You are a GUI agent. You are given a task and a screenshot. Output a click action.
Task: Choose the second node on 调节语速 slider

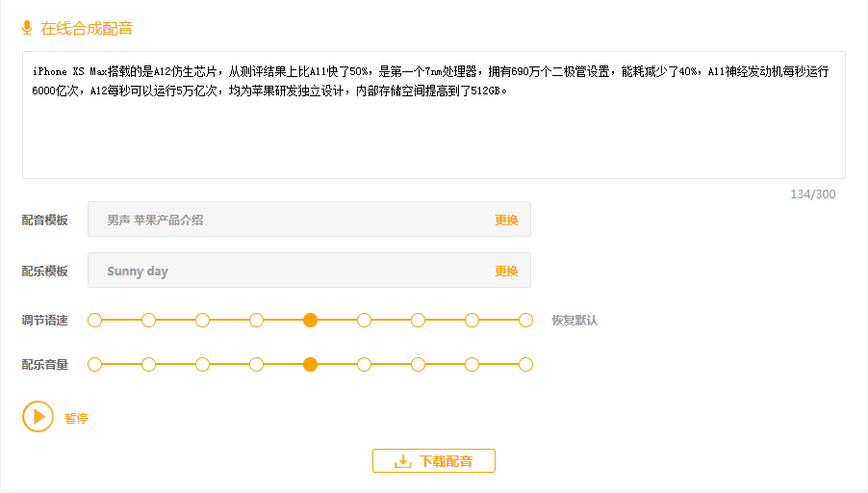pyautogui.click(x=148, y=320)
